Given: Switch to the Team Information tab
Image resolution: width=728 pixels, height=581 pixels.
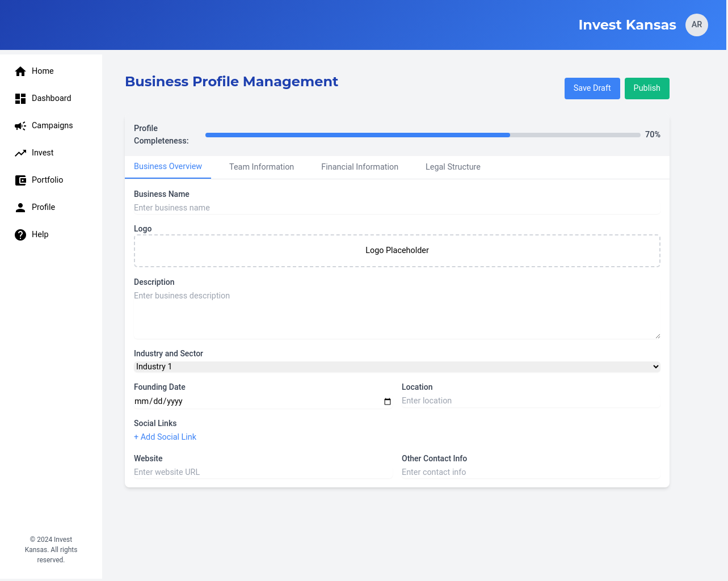Looking at the screenshot, I should (x=262, y=167).
